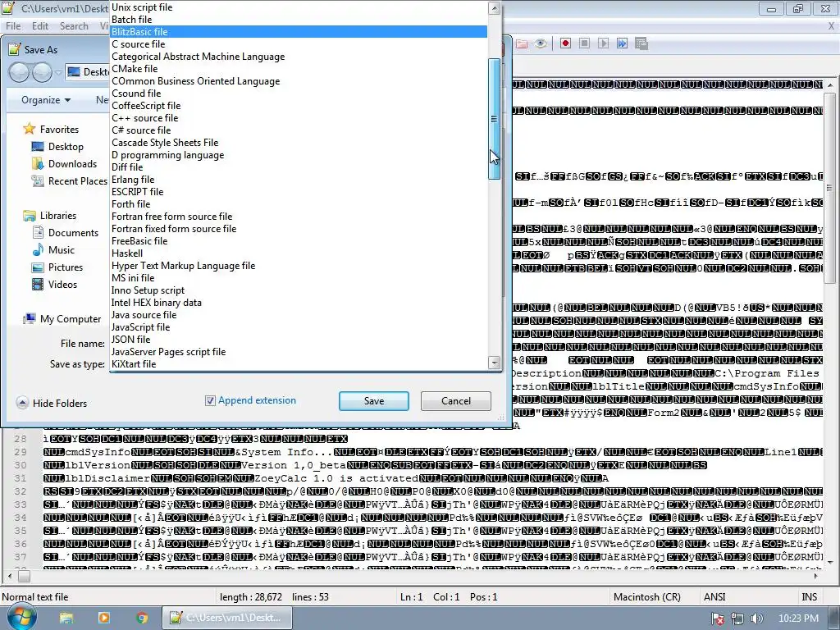Viewport: 840px width, 630px height.
Task: Choose C++ source file type
Action: tap(299, 118)
